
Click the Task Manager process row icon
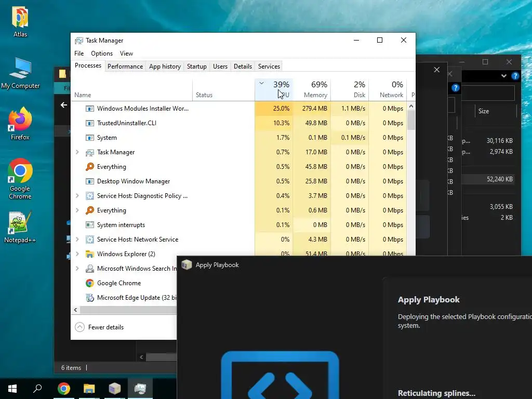point(89,152)
